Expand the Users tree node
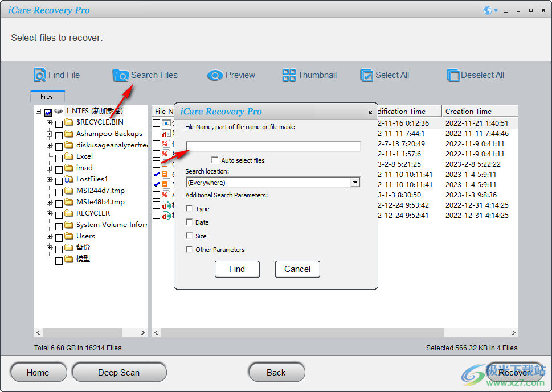Screen dimensions: 552x392 point(49,236)
